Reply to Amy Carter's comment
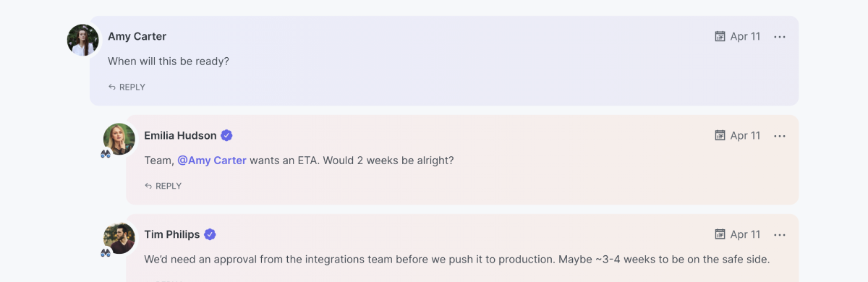868x282 pixels. tap(127, 87)
